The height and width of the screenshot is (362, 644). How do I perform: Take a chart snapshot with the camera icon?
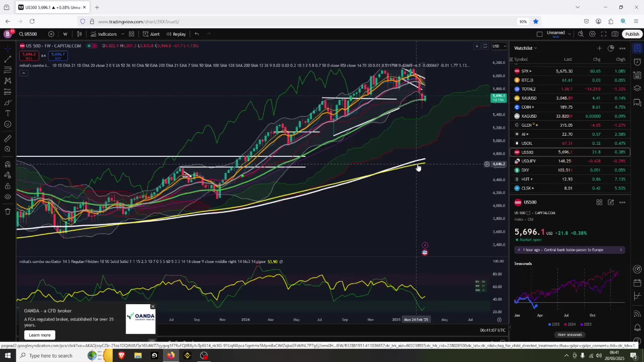(615, 34)
